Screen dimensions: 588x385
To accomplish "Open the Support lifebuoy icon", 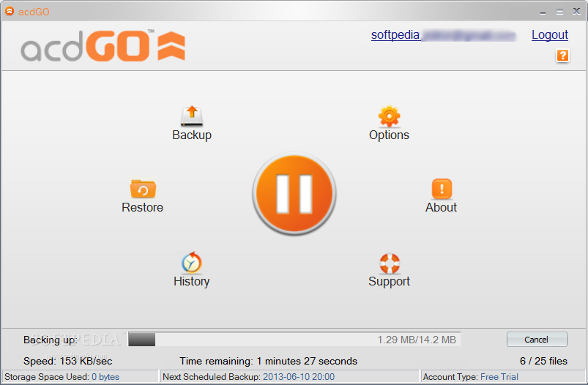I will (390, 263).
